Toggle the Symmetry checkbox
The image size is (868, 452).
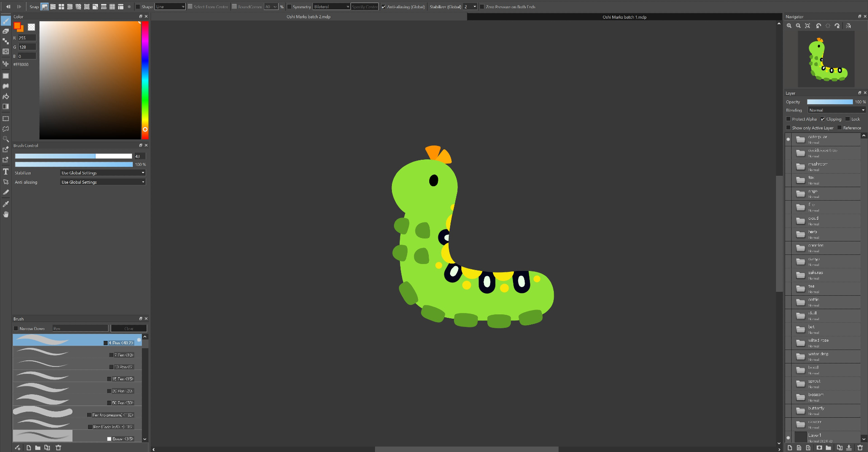tap(289, 7)
